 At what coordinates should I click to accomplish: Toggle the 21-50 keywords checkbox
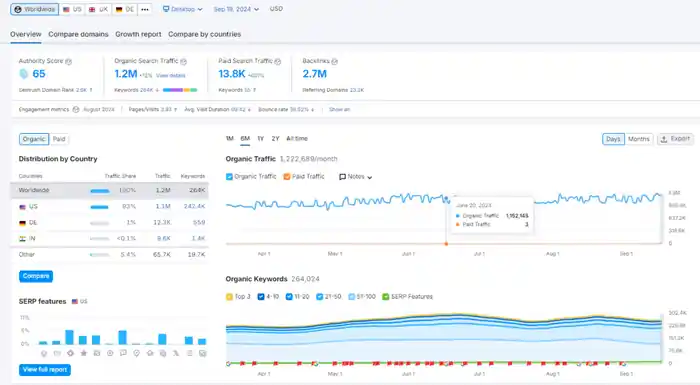click(320, 297)
